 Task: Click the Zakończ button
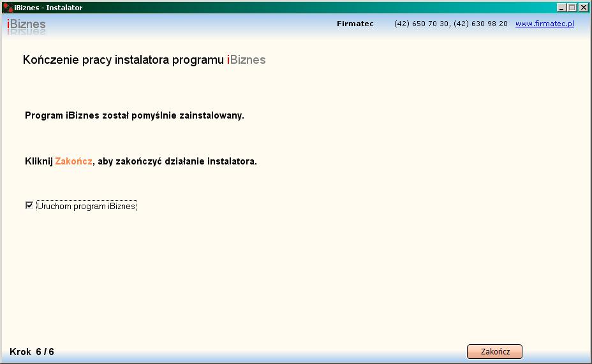pos(494,351)
